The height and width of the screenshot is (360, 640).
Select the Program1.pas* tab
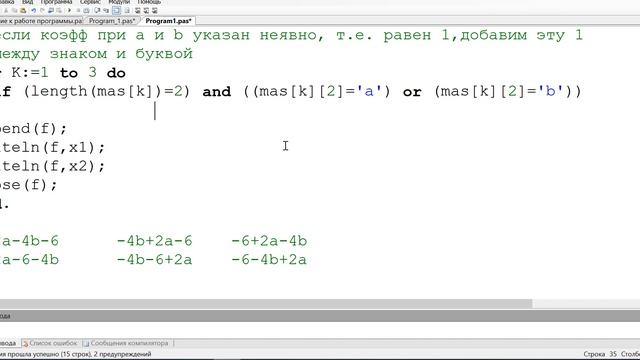coord(168,20)
